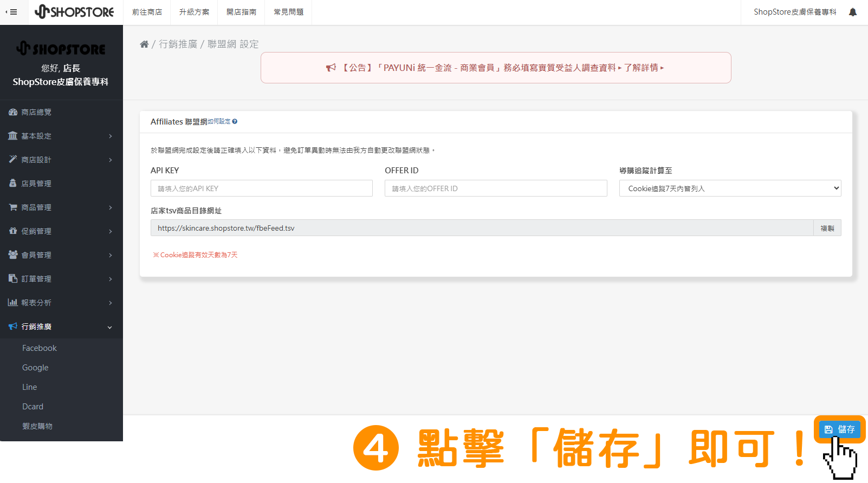This screenshot has height=483, width=868.
Task: Click the 儲存 save button
Action: point(839,429)
